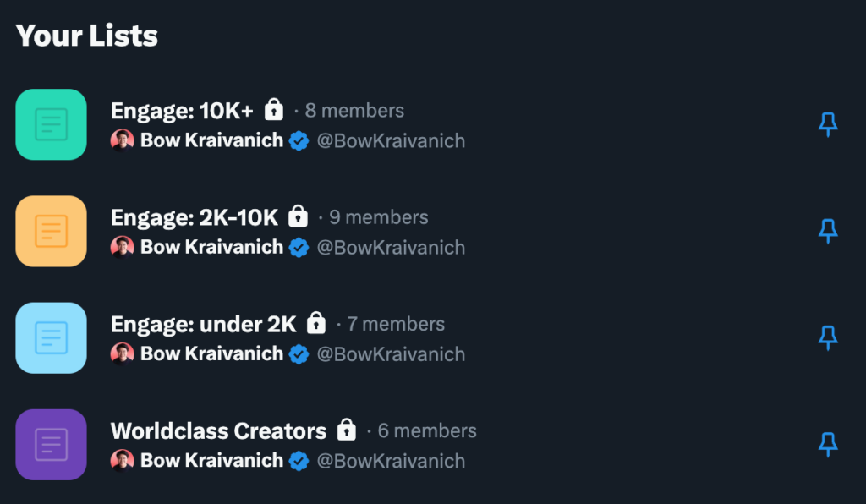This screenshot has height=504, width=866.
Task: Click the purple Worldclass Creators list thumbnail
Action: [52, 444]
